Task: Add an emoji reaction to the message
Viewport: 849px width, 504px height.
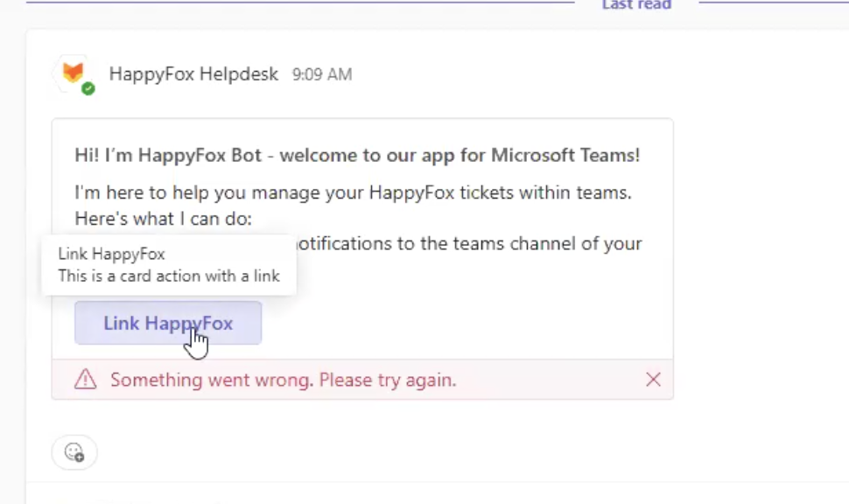Action: (x=74, y=452)
